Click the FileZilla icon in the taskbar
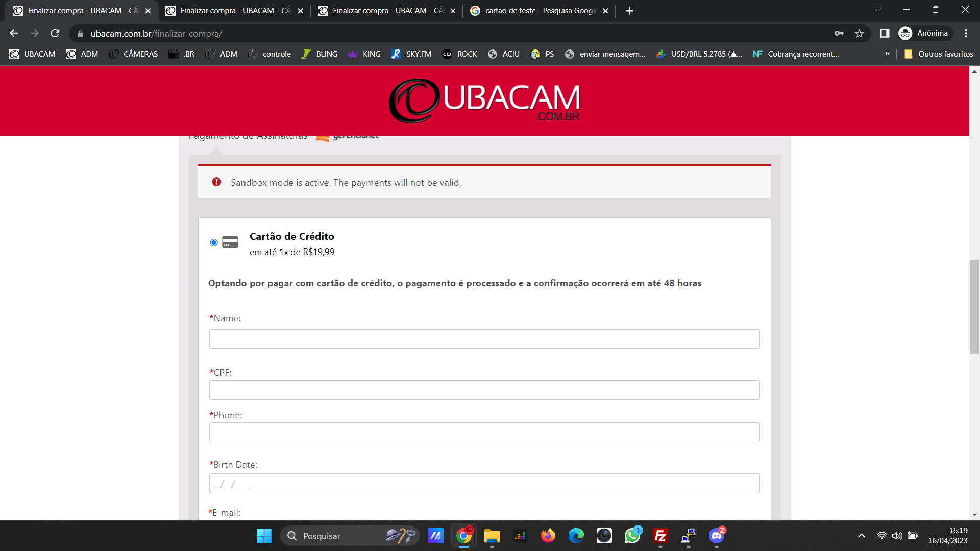 tap(660, 536)
